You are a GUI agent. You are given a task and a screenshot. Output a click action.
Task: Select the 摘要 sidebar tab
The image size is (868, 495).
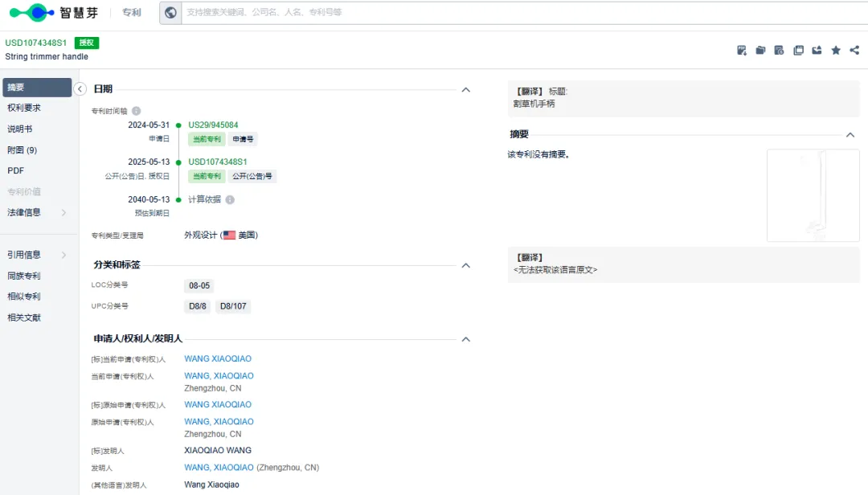tap(37, 88)
